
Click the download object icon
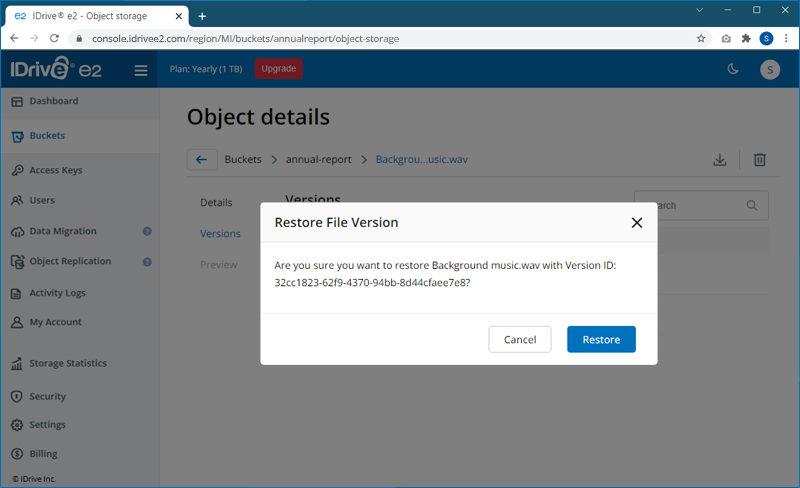[719, 160]
